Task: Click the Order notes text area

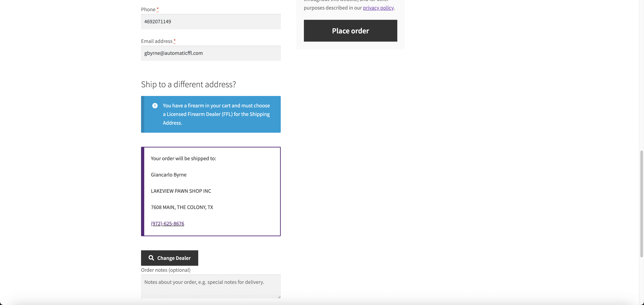Action: 210,286
